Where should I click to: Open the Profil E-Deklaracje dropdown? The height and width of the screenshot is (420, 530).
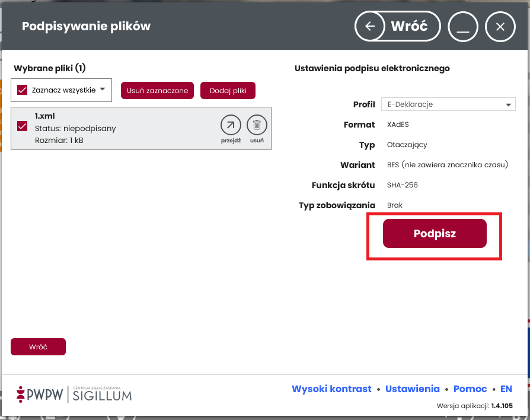pyautogui.click(x=448, y=104)
